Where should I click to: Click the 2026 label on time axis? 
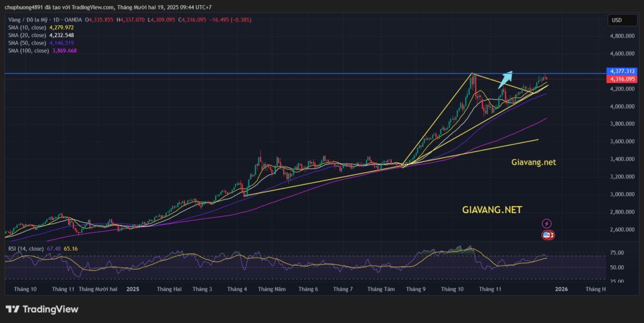point(561,290)
